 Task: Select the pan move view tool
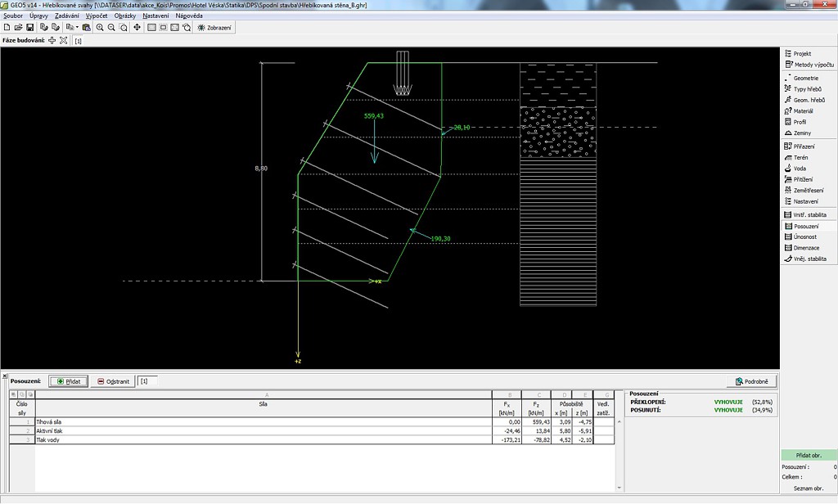[x=137, y=27]
